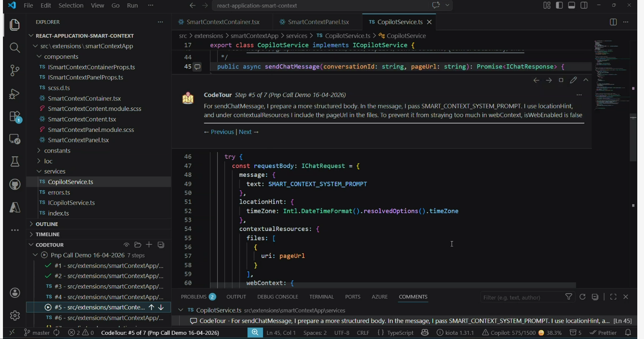This screenshot has width=644, height=339.
Task: Open Extensions view with update badge
Action: point(15,116)
